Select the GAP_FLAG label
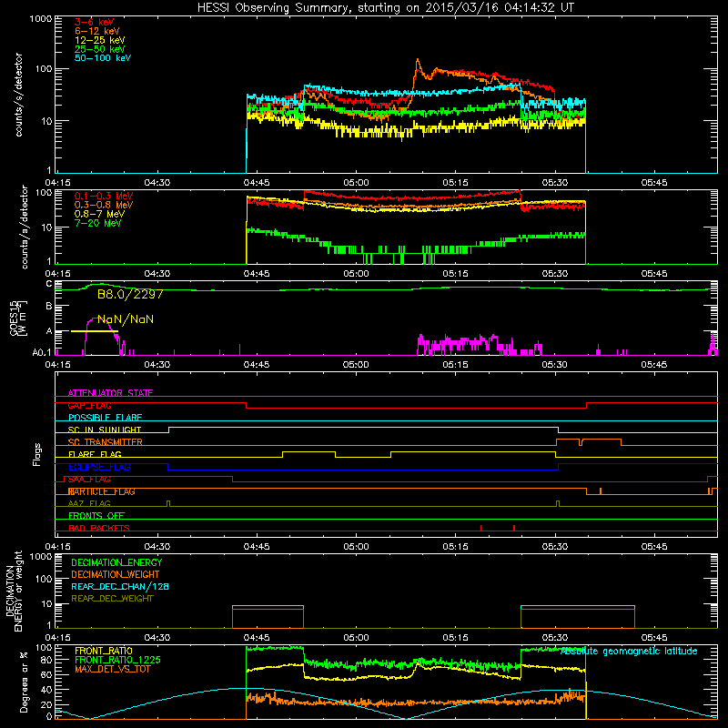728x728 pixels. point(89,405)
